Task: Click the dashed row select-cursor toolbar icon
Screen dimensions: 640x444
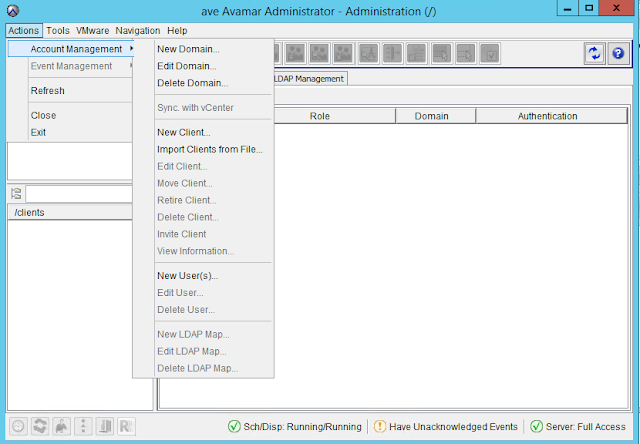Action: 466,53
